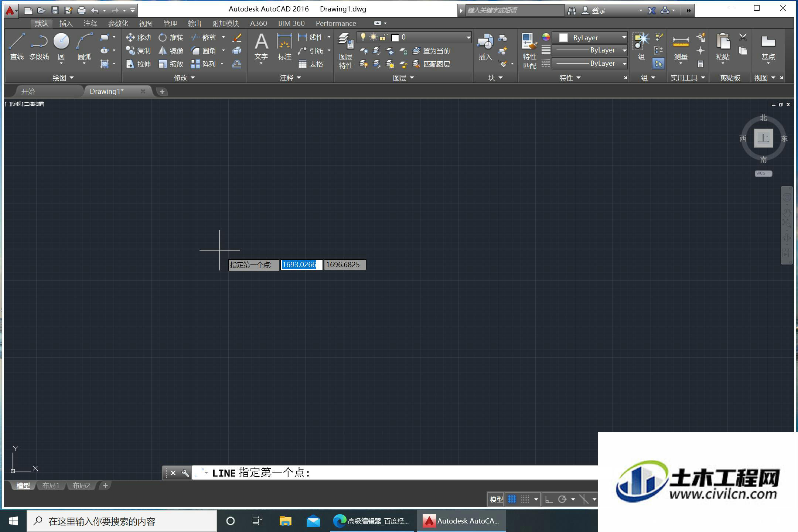Open the Dimension (标注) tool

coord(284,47)
